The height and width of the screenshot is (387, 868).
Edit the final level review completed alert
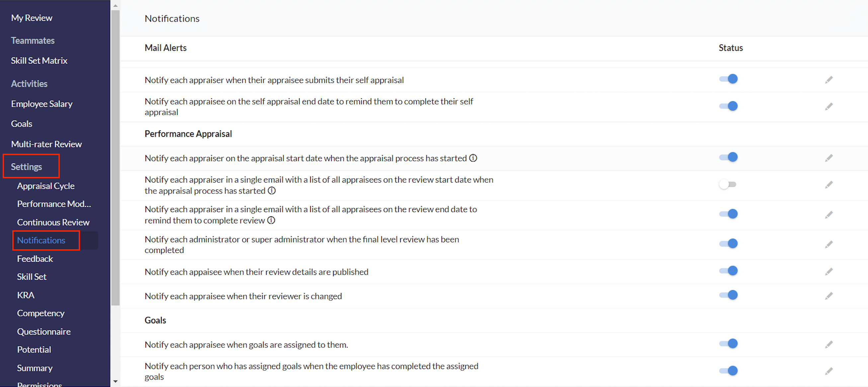[828, 245]
